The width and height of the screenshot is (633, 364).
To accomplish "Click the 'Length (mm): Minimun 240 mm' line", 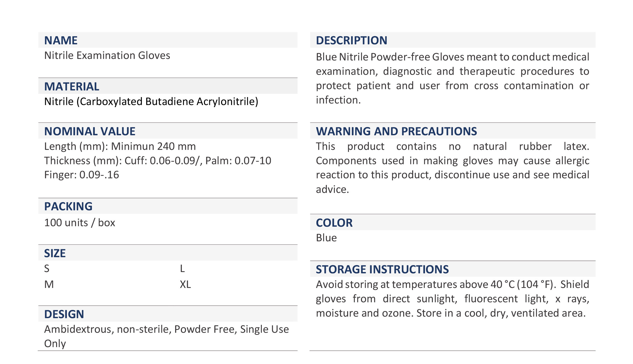I will pyautogui.click(x=120, y=147).
